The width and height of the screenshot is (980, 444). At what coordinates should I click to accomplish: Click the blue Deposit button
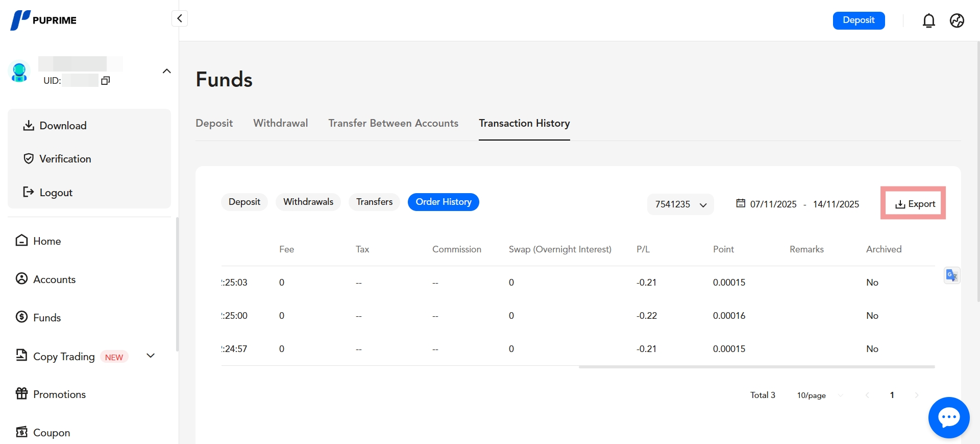(859, 20)
